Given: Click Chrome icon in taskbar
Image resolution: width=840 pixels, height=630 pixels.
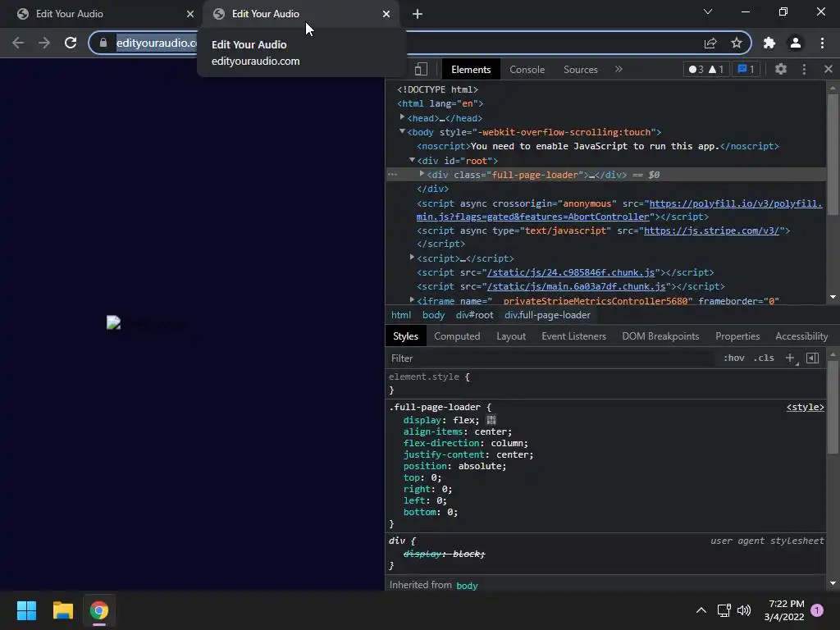Looking at the screenshot, I should pos(99,610).
